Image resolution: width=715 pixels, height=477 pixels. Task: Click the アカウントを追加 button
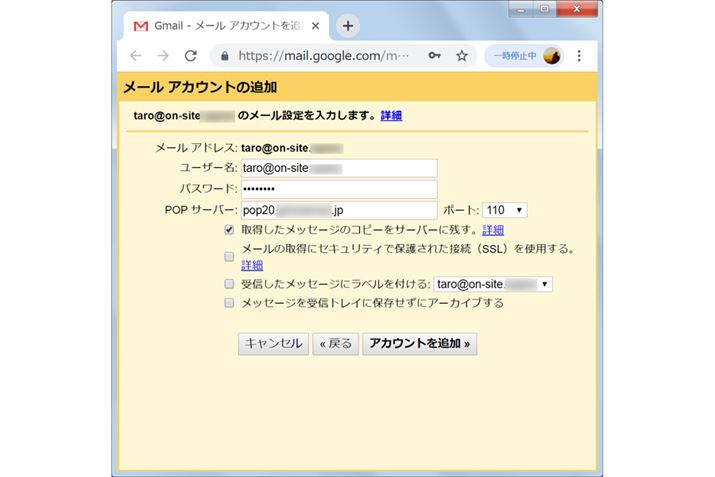coord(420,343)
